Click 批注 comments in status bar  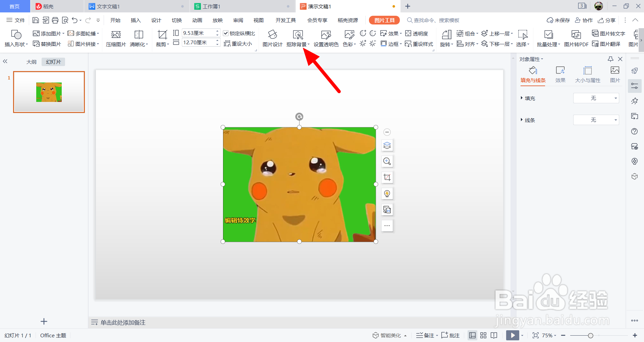coord(450,335)
